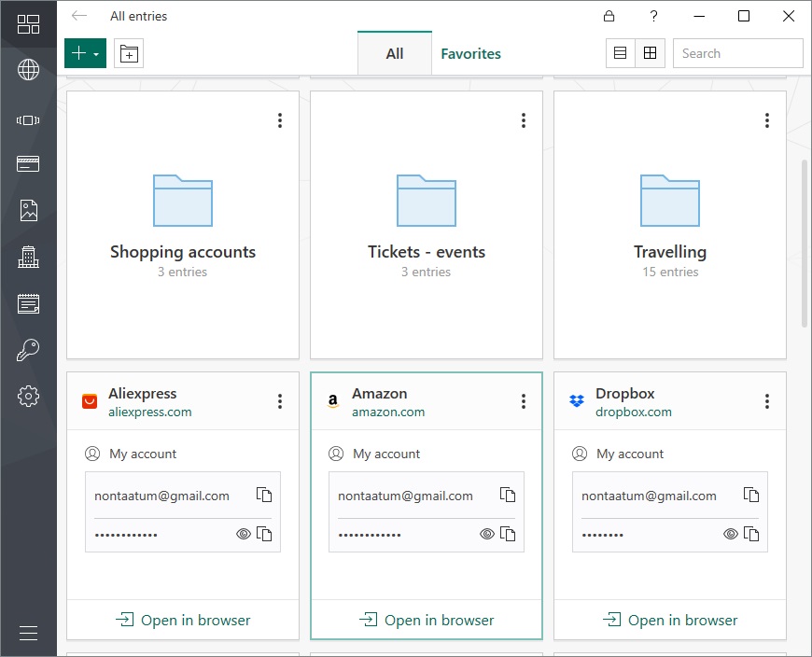
Task: Open Dropbox in browser
Action: tap(670, 620)
